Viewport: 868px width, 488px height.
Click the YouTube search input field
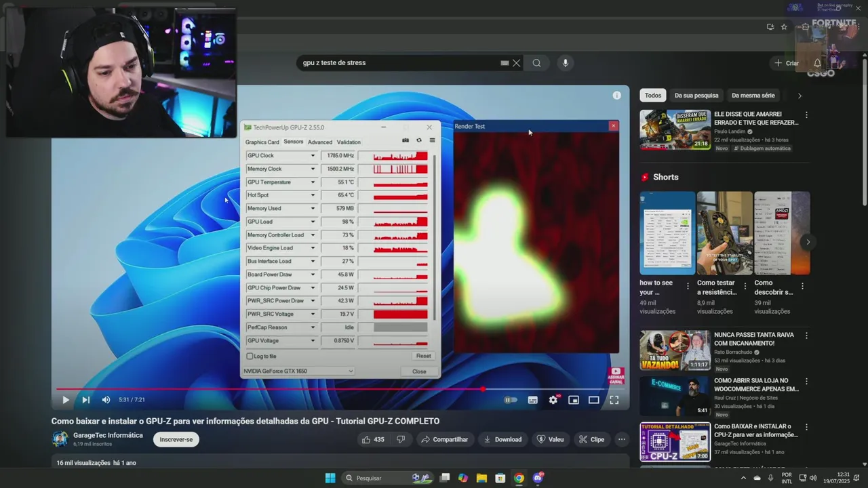(x=400, y=63)
